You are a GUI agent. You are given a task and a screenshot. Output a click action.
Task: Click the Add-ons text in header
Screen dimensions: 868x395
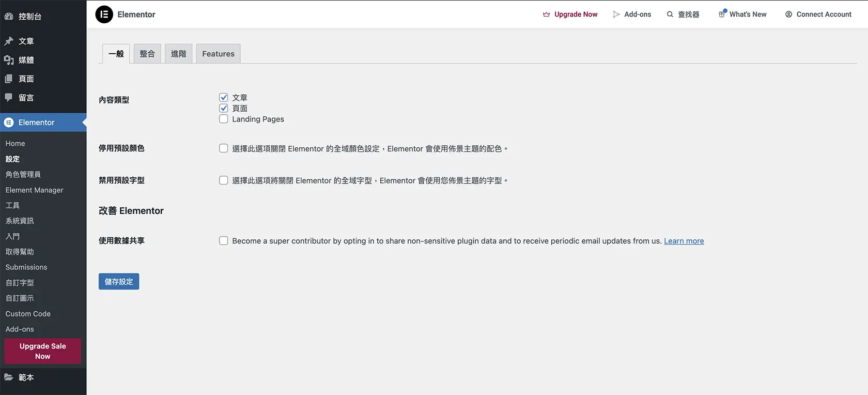click(x=638, y=14)
